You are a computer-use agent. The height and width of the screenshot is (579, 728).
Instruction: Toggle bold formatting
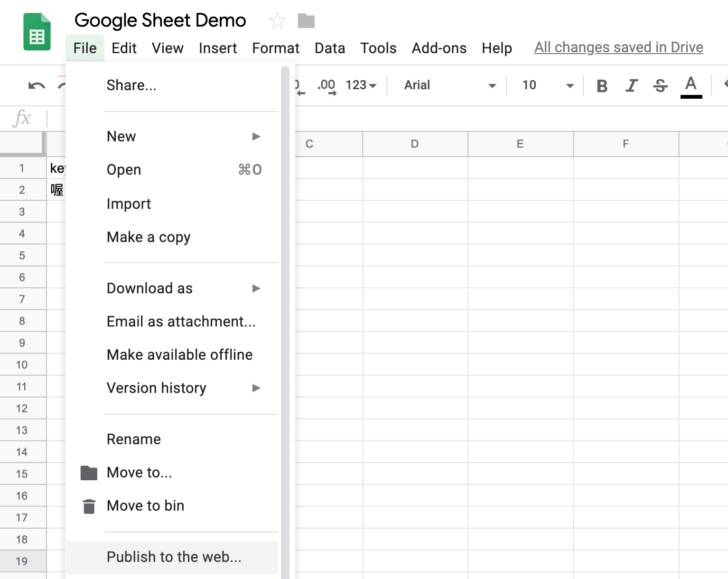[x=602, y=86]
